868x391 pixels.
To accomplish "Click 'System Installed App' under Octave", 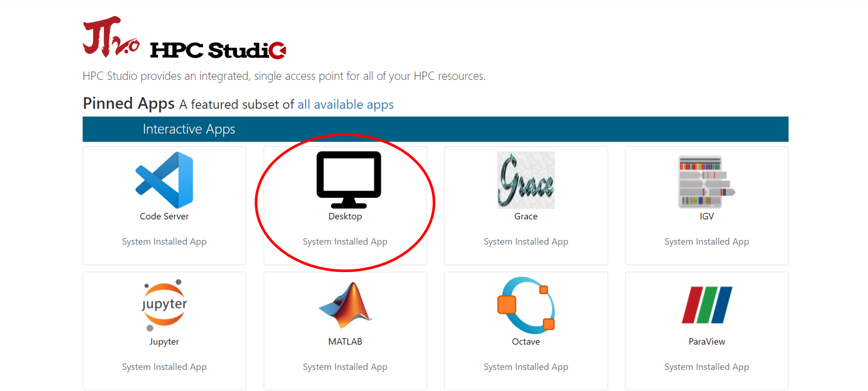I will (526, 367).
